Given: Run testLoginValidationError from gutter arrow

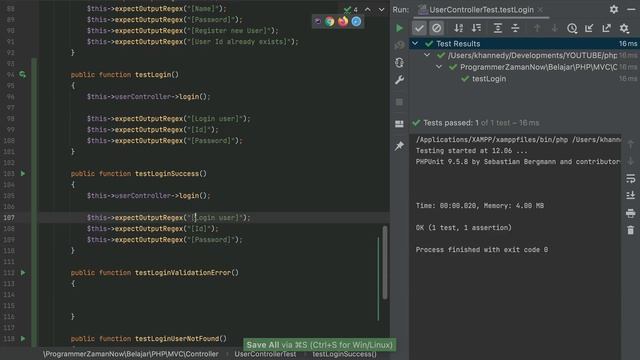Looking at the screenshot, I should [x=23, y=272].
